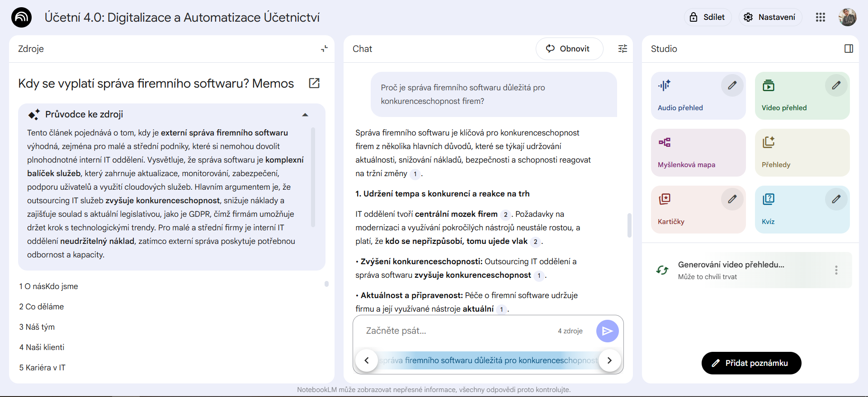Show previous suggested question
This screenshot has width=868, height=397.
pos(367,360)
